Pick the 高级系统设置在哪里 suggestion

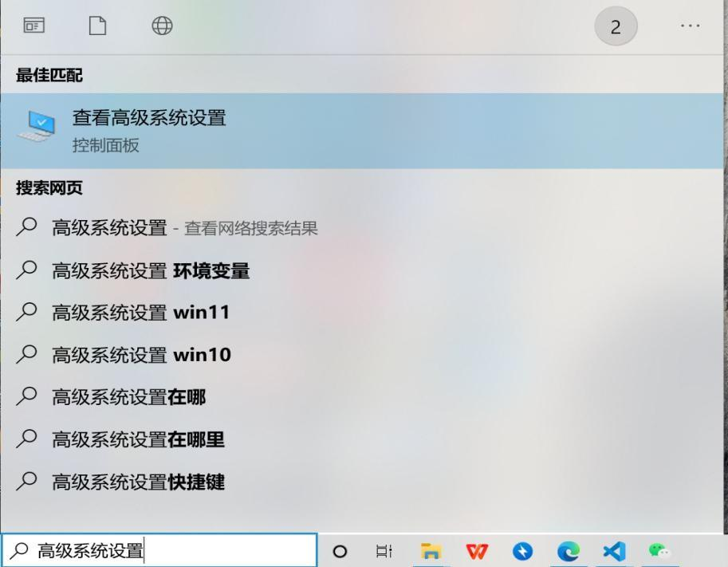tap(362, 439)
